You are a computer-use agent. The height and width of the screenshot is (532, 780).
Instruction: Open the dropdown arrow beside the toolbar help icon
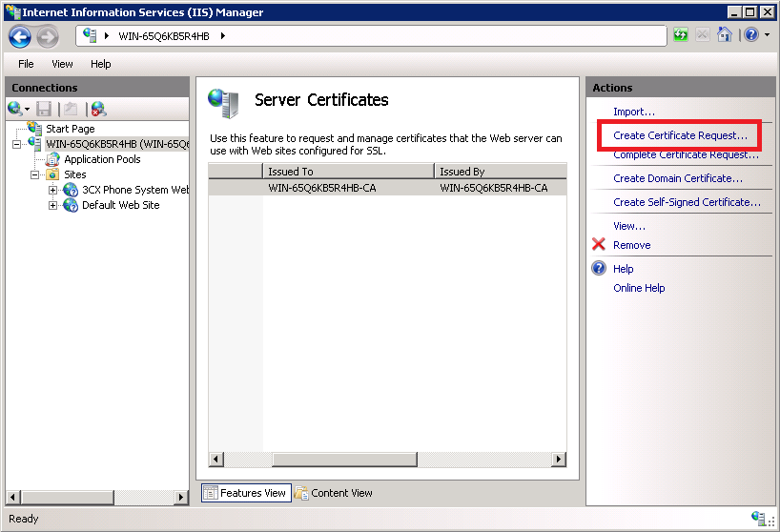[767, 35]
